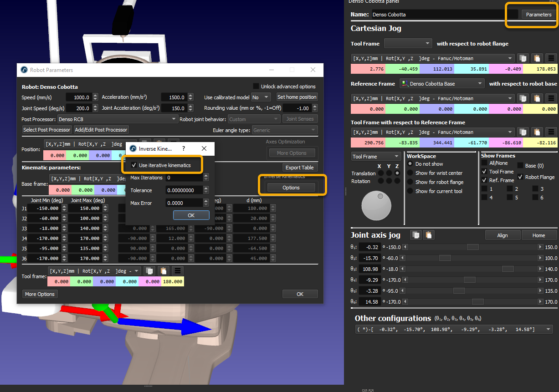Image resolution: width=559 pixels, height=392 pixels.
Task: Open menu icon beside dialog Tool frame
Action: click(178, 271)
